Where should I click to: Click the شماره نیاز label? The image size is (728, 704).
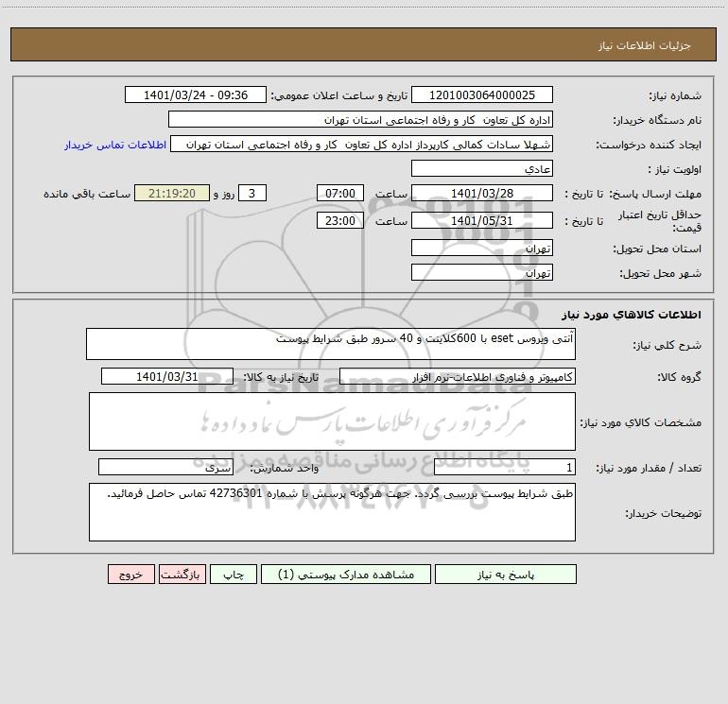[x=675, y=95]
